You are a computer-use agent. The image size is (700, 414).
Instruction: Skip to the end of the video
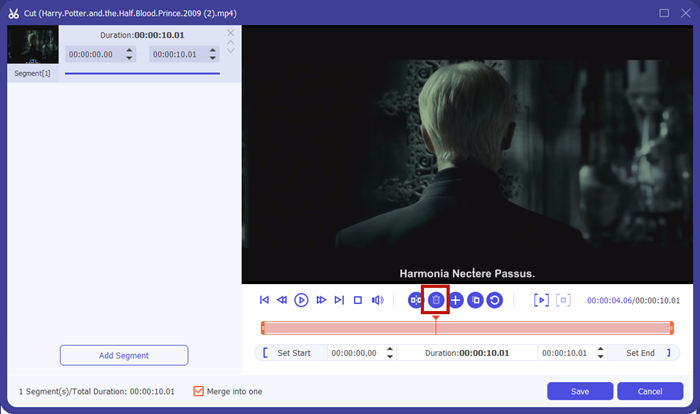pyautogui.click(x=339, y=300)
